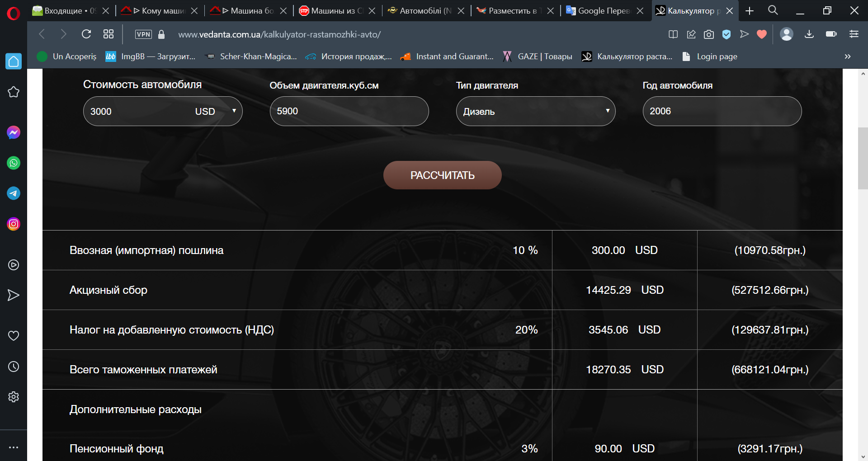Open the pencil-on-page icon in address bar

tap(691, 34)
